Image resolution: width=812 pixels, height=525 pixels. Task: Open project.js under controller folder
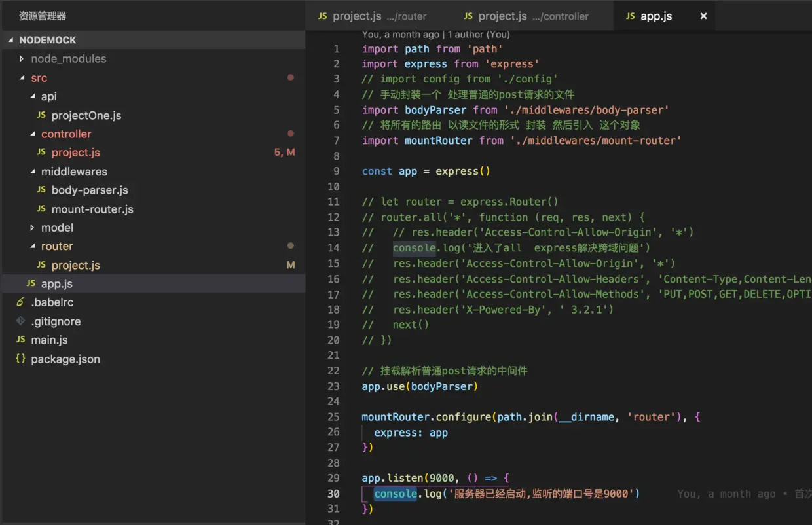[x=75, y=153]
